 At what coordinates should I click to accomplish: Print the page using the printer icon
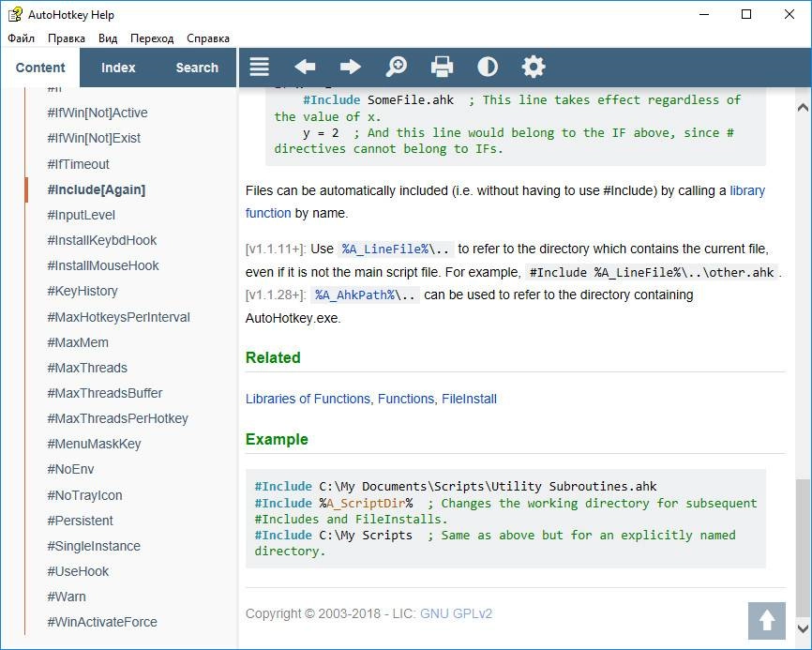(442, 67)
